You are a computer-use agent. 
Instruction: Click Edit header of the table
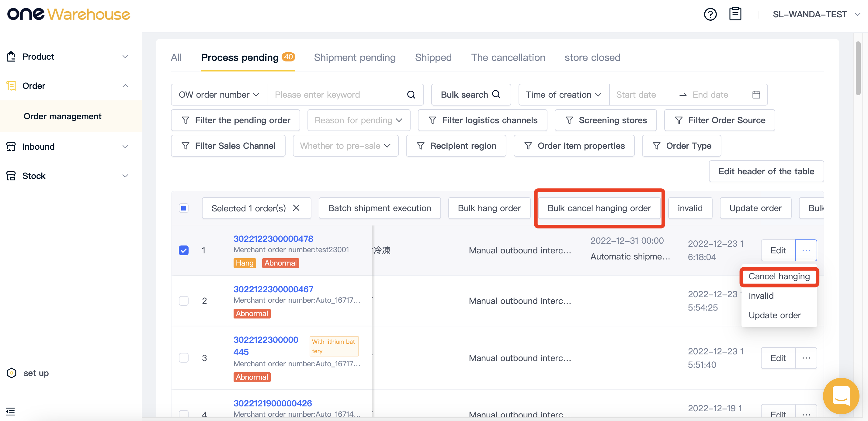point(766,171)
